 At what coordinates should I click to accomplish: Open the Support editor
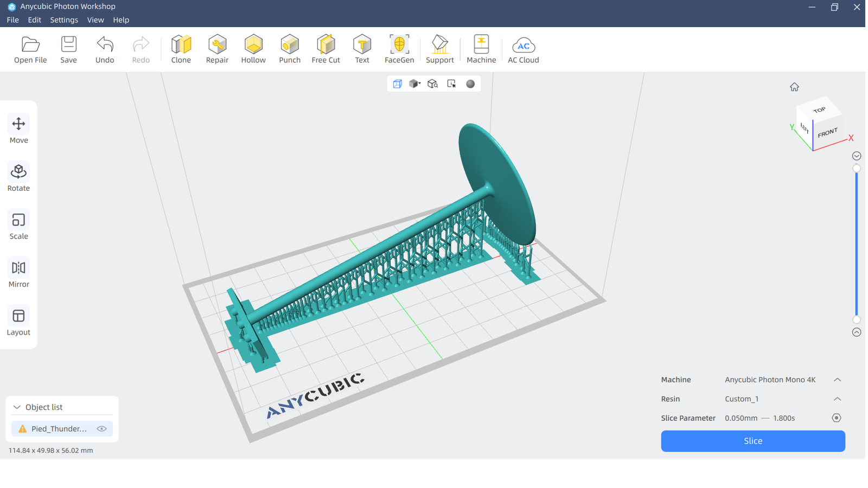click(x=440, y=49)
